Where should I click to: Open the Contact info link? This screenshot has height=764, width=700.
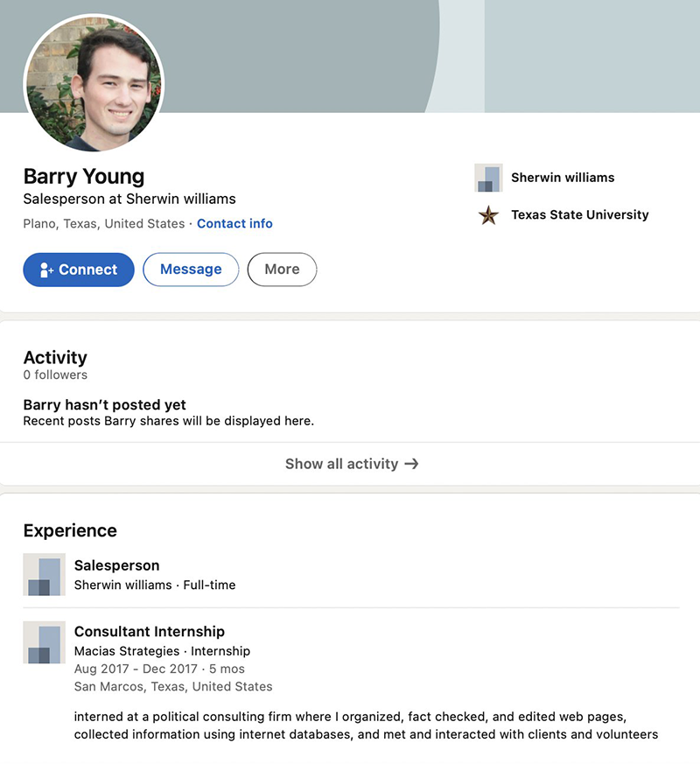[x=234, y=224]
